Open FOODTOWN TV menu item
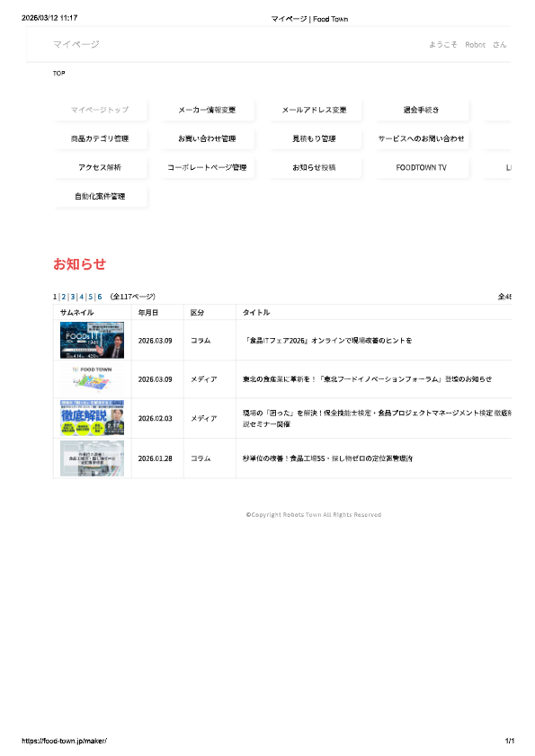The image size is (535, 756). (x=421, y=168)
